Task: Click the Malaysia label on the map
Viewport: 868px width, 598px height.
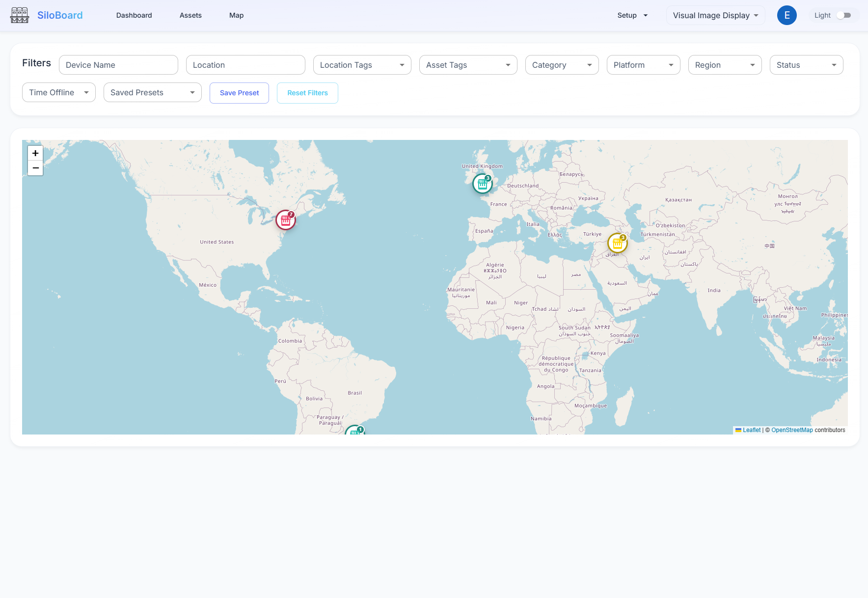Action: (824, 338)
